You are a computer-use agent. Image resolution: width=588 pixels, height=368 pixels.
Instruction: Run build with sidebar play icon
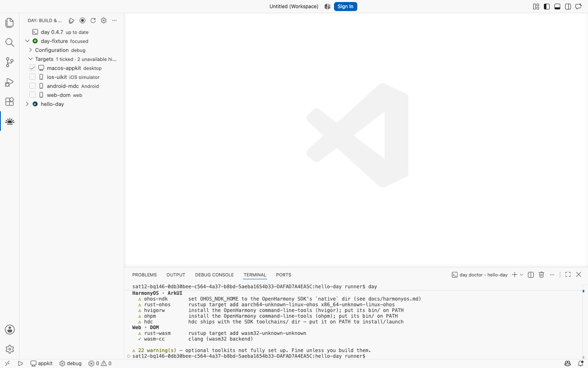coord(72,20)
